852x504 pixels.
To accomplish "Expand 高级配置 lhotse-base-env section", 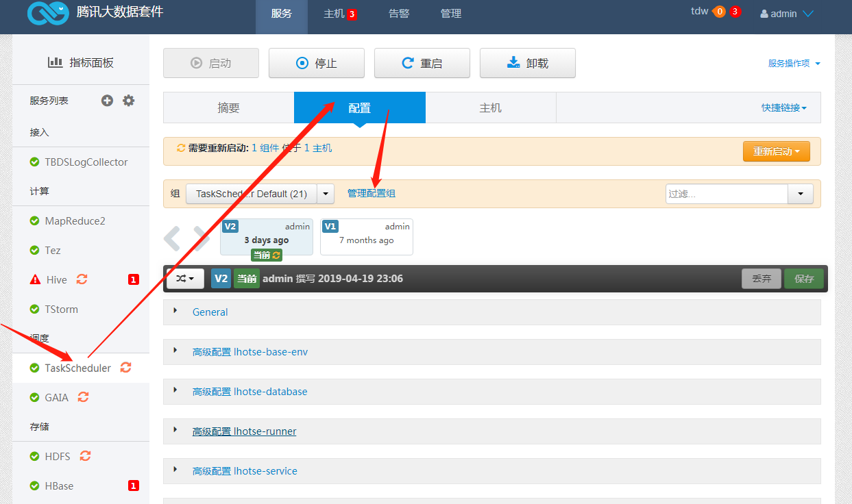I will [491, 352].
